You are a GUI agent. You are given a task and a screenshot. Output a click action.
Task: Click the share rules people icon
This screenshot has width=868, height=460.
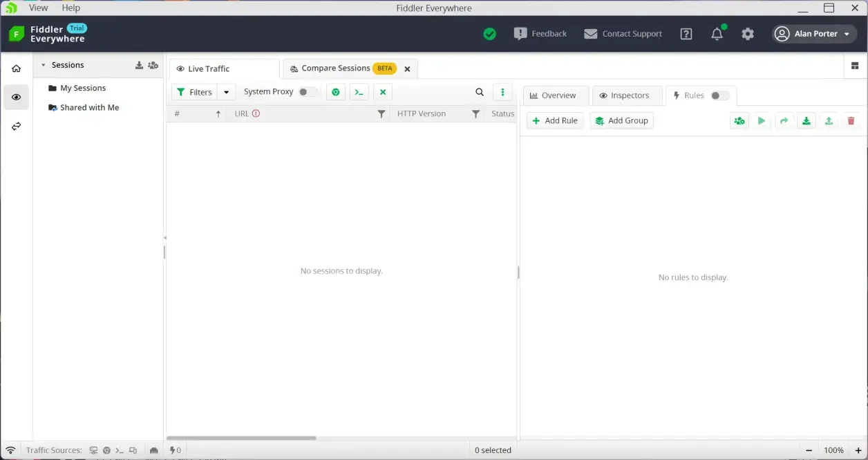pos(739,121)
